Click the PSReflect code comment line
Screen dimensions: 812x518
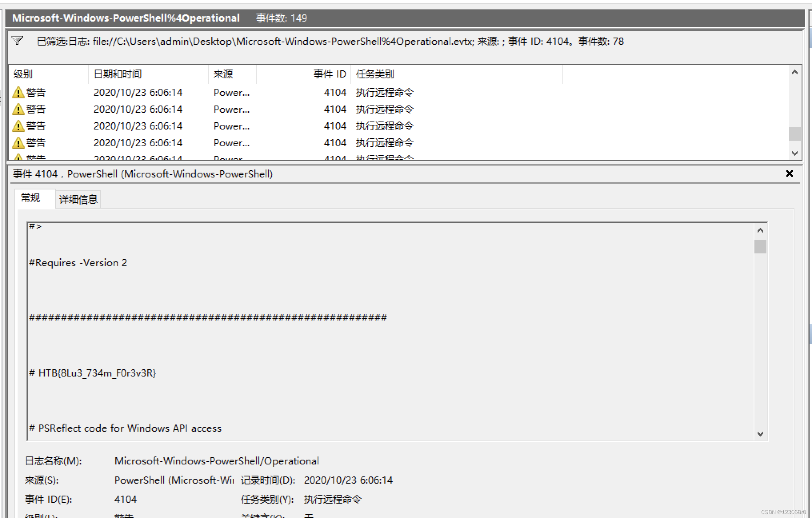click(125, 428)
